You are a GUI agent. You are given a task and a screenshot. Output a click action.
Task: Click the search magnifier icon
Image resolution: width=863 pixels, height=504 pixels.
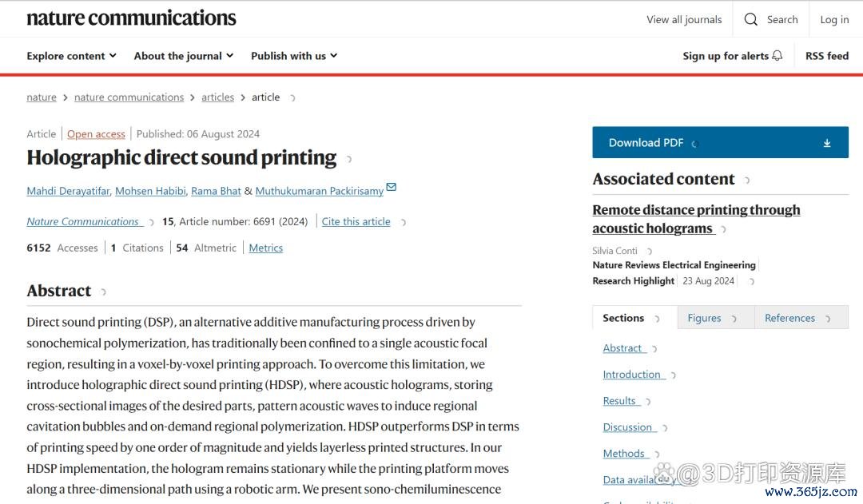tap(750, 20)
